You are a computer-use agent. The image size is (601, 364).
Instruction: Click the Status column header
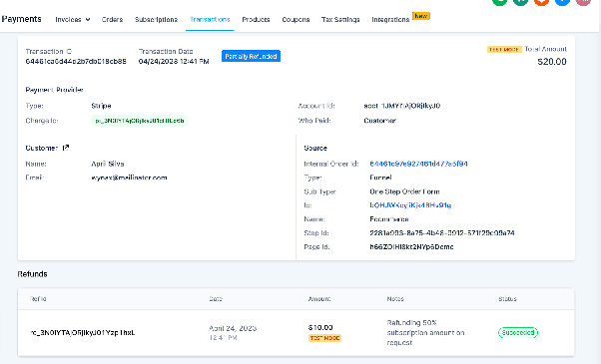click(x=507, y=299)
